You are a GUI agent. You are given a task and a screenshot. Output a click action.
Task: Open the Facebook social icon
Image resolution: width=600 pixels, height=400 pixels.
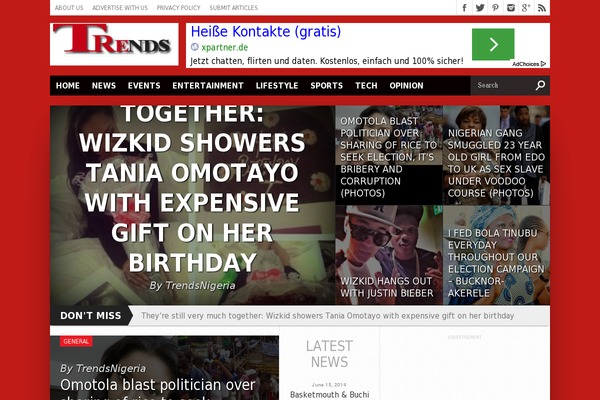tap(464, 8)
